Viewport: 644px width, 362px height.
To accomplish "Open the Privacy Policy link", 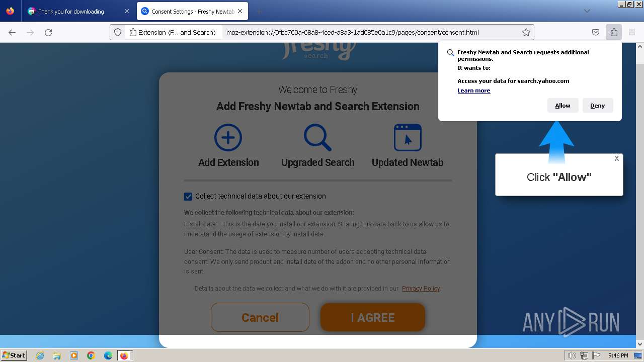I will [421, 289].
